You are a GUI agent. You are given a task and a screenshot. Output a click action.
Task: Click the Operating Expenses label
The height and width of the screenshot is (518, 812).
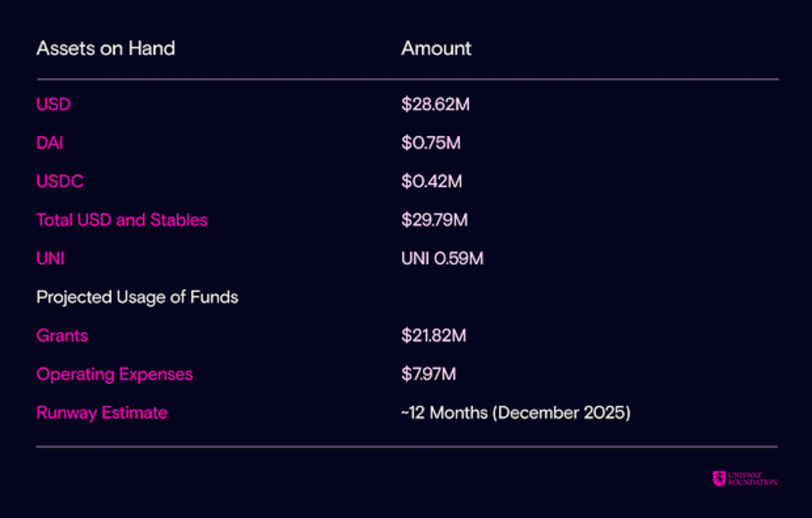115,375
